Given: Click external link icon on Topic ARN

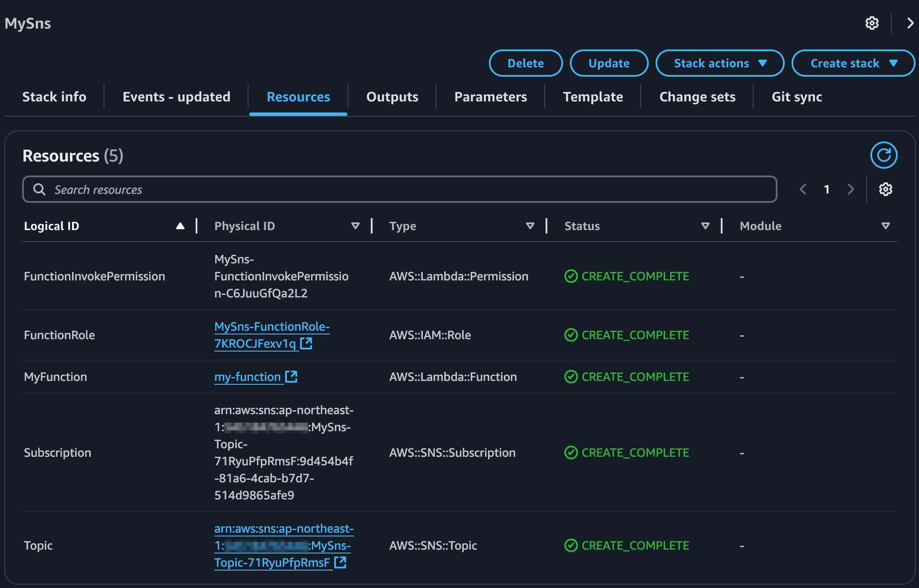Looking at the screenshot, I should tap(340, 562).
